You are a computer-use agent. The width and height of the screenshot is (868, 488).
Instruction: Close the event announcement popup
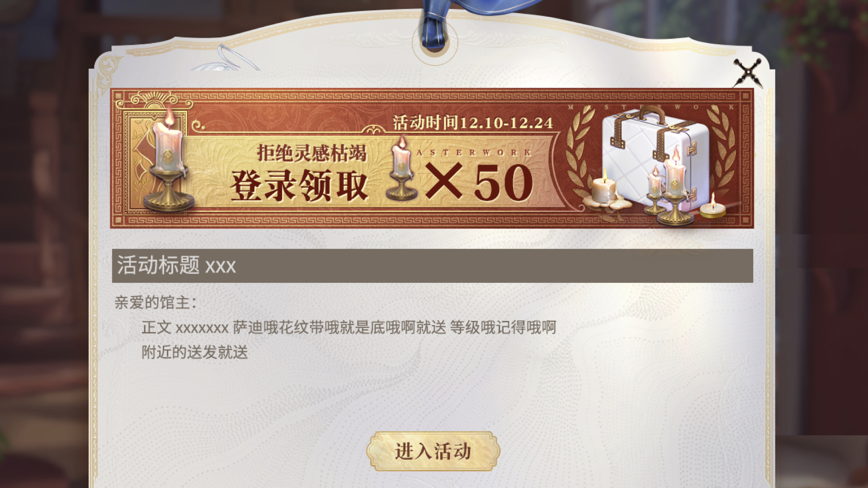(x=747, y=73)
